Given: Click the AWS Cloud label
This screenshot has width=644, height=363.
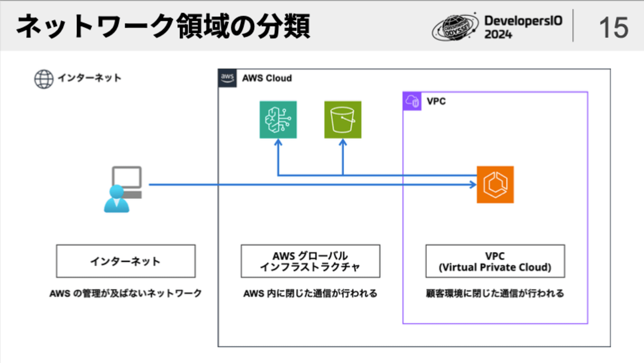Looking at the screenshot, I should [x=267, y=78].
